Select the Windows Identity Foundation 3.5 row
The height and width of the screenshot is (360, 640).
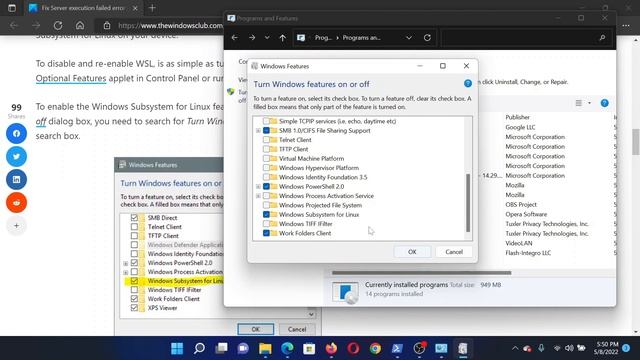tap(323, 177)
